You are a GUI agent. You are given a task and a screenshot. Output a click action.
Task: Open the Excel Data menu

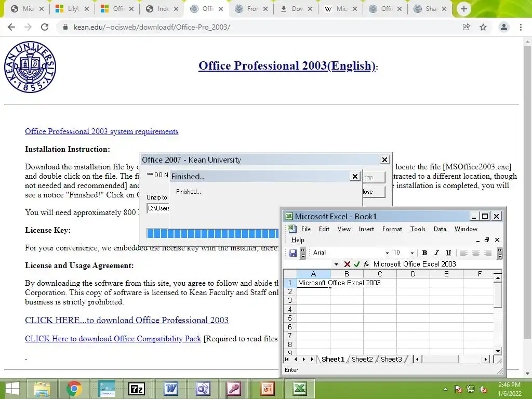440,229
